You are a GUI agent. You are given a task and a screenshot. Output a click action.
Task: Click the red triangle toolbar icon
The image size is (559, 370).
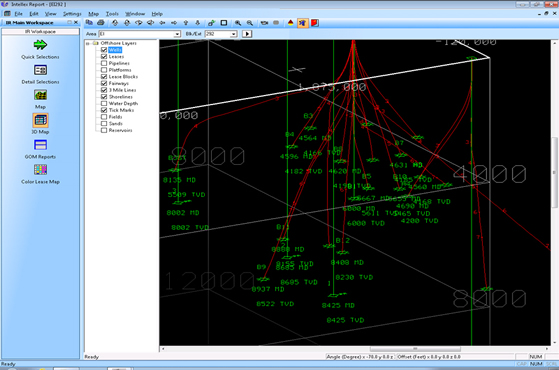291,23
